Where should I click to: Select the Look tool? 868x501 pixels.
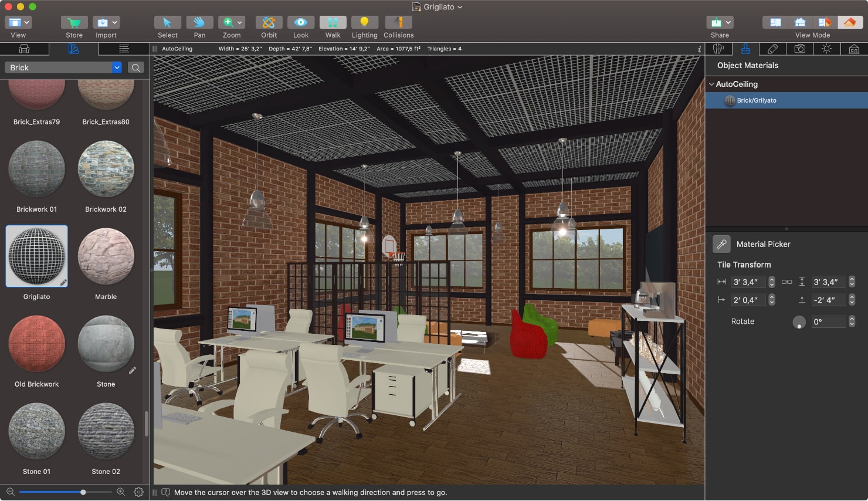[x=300, y=23]
